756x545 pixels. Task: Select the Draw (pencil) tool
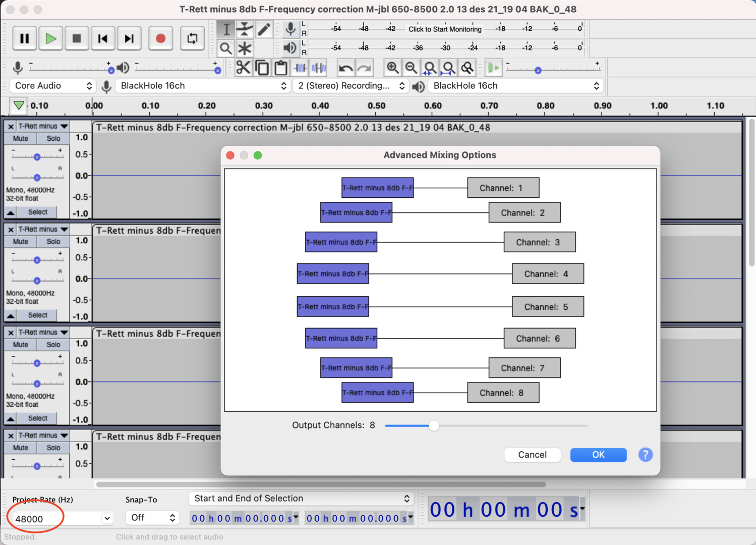coord(264,29)
